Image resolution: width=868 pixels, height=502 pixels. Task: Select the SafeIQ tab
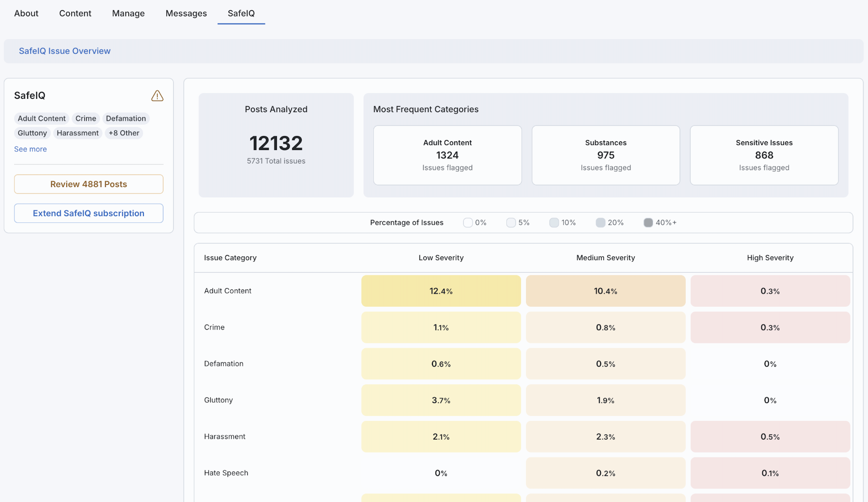[x=241, y=13]
